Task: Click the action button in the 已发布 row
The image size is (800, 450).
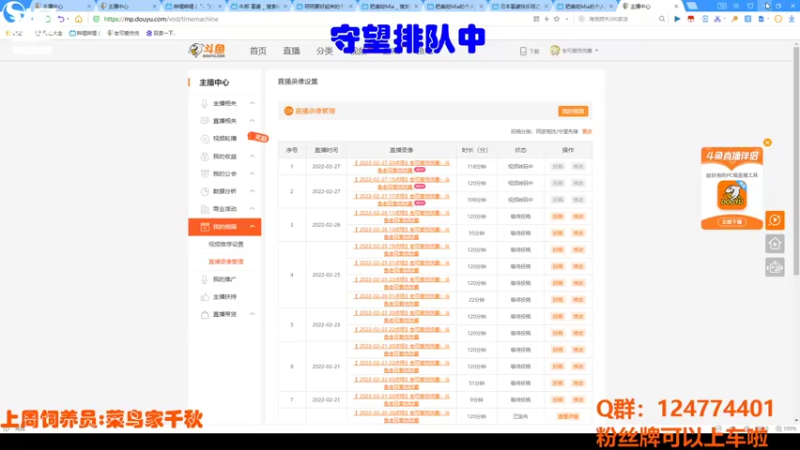Action: click(568, 417)
